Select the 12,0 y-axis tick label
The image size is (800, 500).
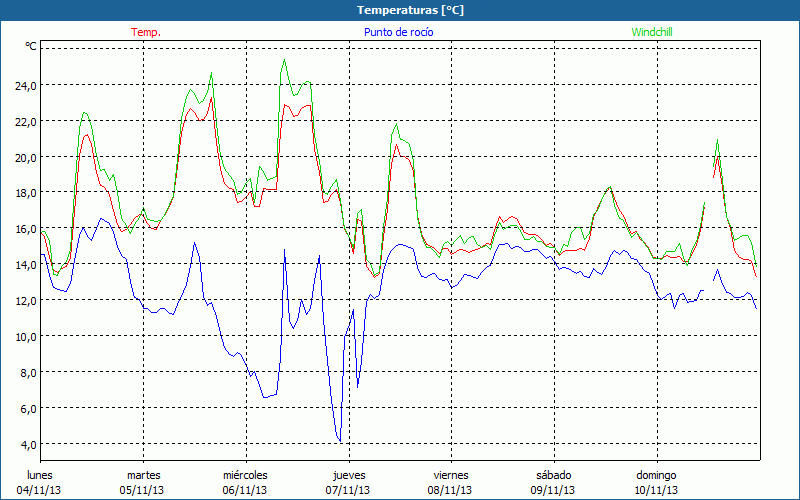(23, 301)
